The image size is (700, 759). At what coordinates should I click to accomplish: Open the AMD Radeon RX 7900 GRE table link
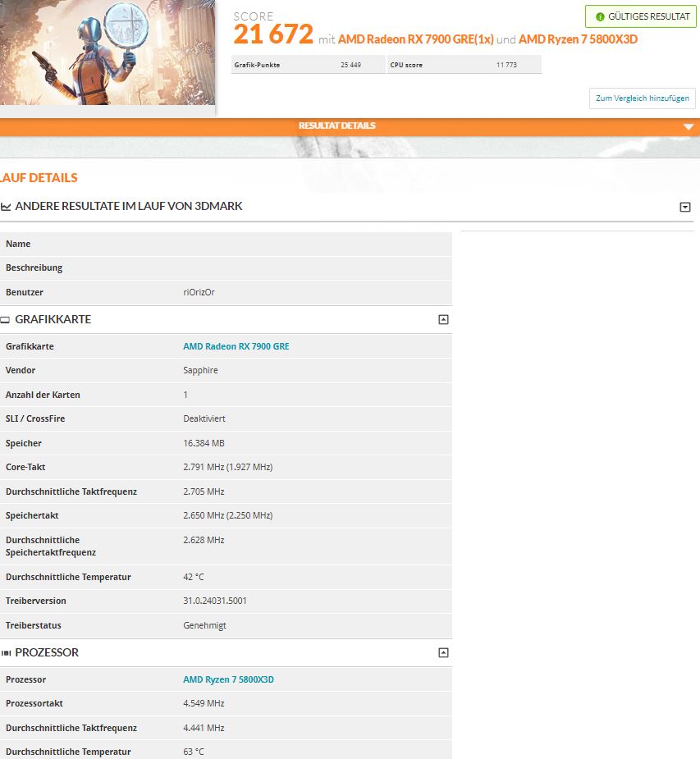tap(236, 346)
